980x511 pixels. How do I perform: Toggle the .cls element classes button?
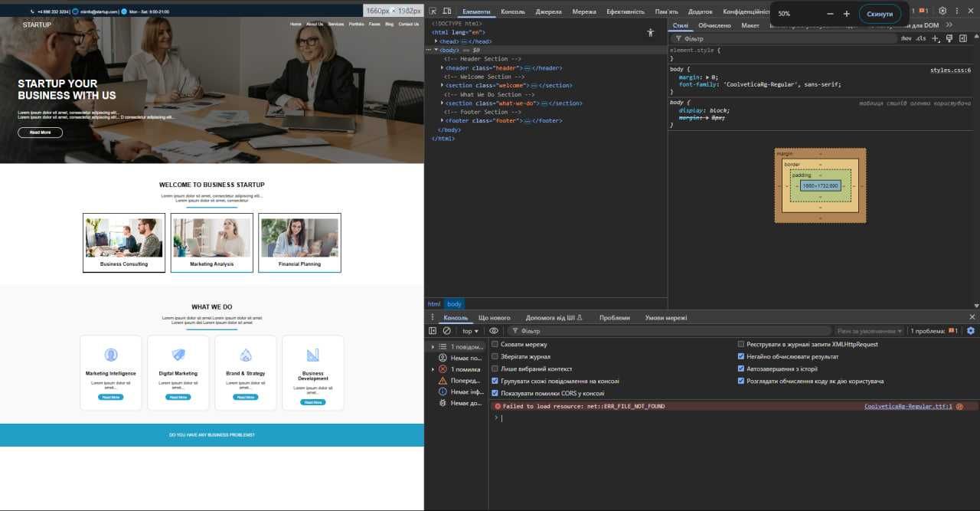pyautogui.click(x=921, y=38)
